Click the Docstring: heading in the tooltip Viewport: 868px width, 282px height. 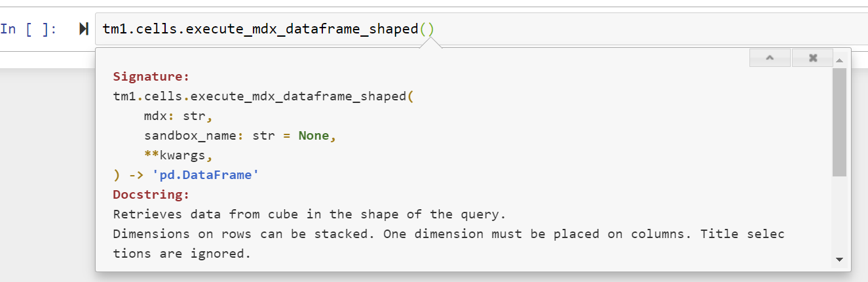[x=151, y=195]
